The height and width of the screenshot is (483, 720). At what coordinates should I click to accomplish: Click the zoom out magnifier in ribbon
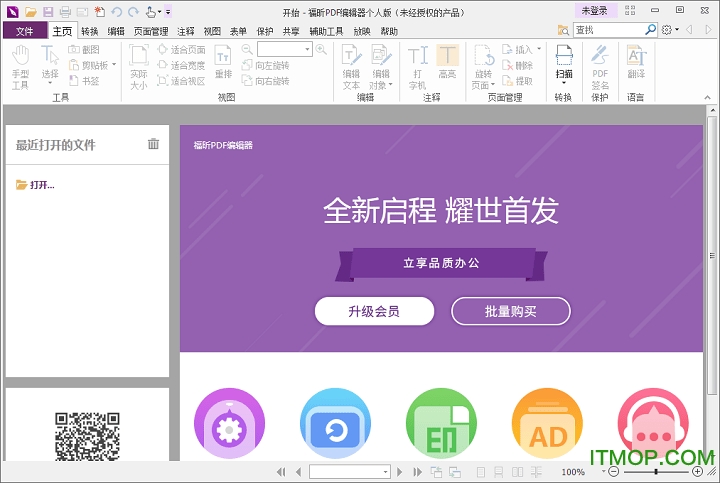pos(247,49)
